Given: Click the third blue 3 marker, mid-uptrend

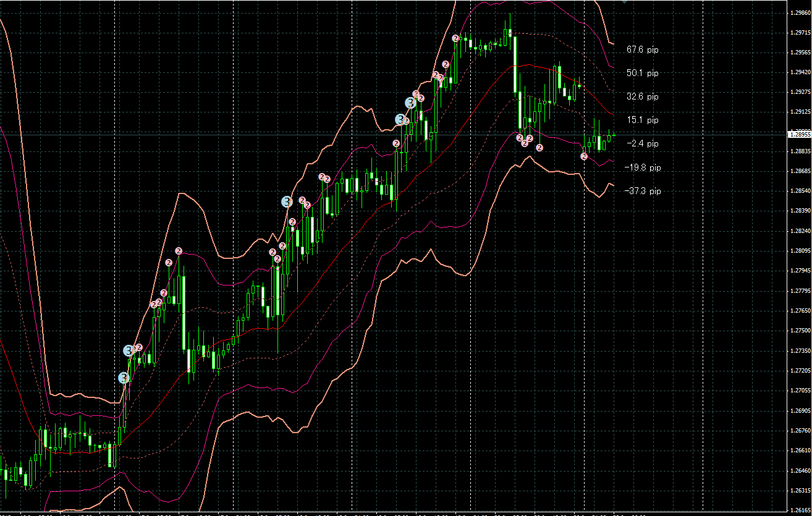Looking at the screenshot, I should point(287,201).
